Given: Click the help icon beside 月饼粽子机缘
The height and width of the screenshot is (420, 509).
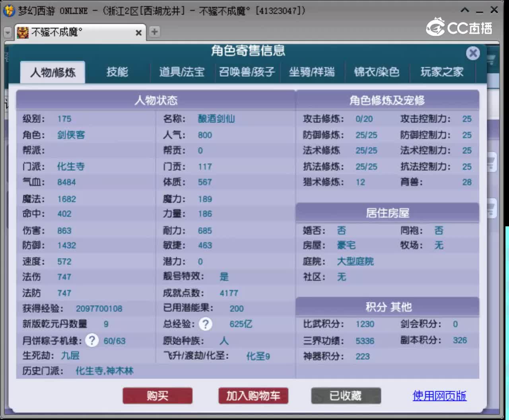Looking at the screenshot, I should [x=92, y=340].
